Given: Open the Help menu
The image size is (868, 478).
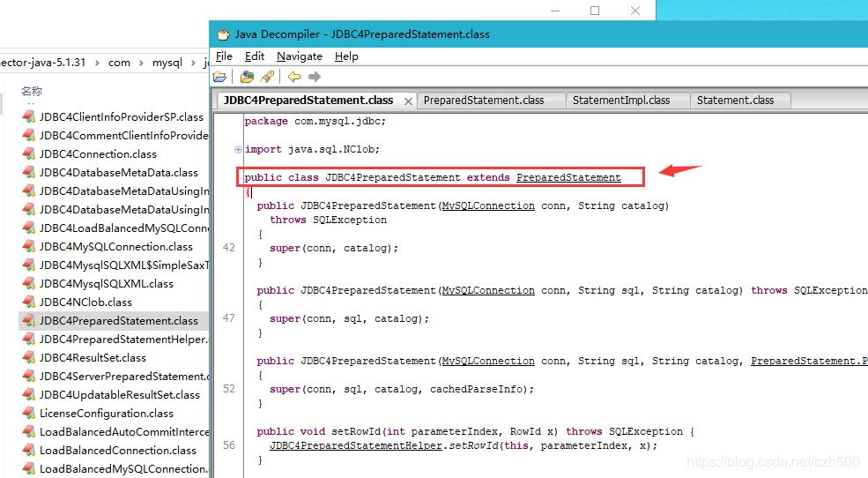Looking at the screenshot, I should pos(346,56).
